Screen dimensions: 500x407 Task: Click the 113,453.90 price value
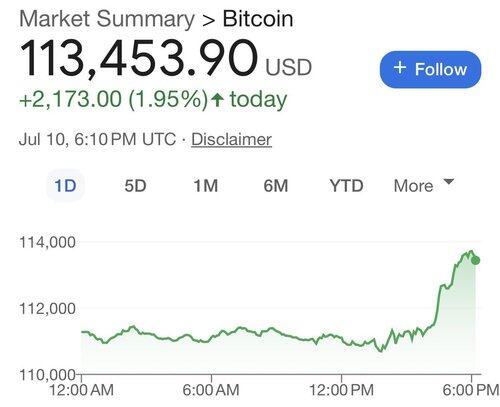coord(139,59)
